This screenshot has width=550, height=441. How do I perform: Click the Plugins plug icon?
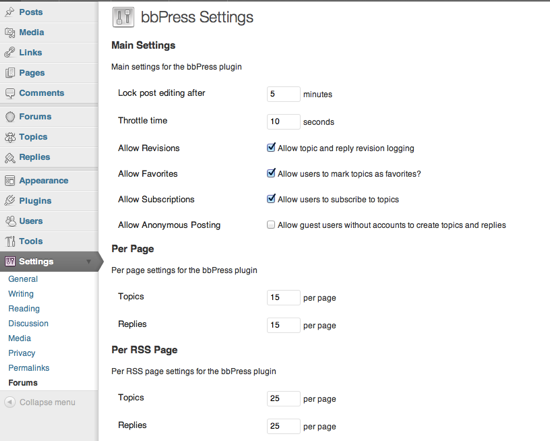tap(10, 201)
